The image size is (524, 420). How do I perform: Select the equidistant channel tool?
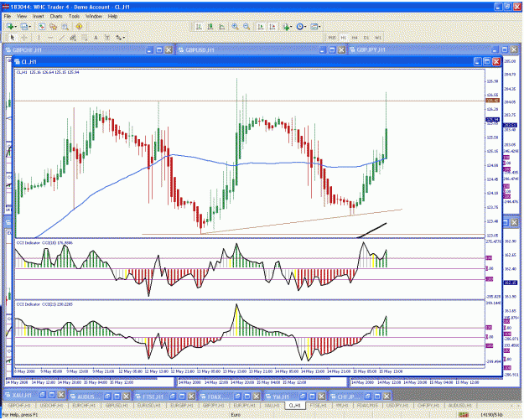73,38
